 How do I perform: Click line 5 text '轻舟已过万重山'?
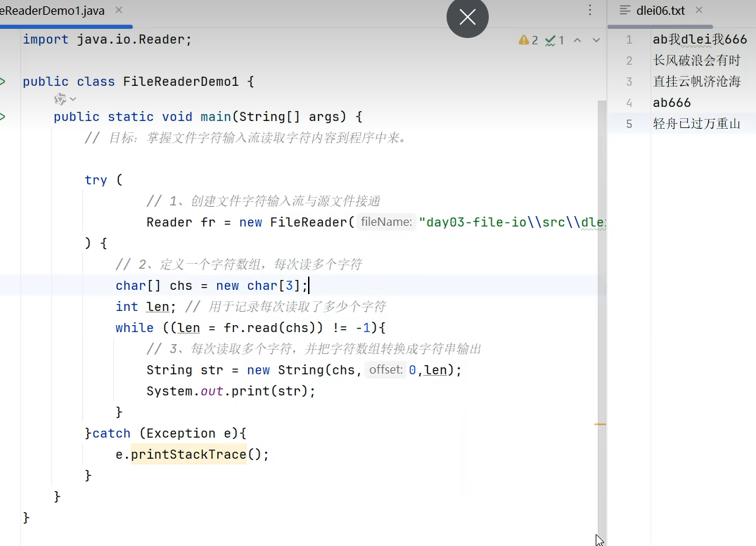click(x=696, y=124)
